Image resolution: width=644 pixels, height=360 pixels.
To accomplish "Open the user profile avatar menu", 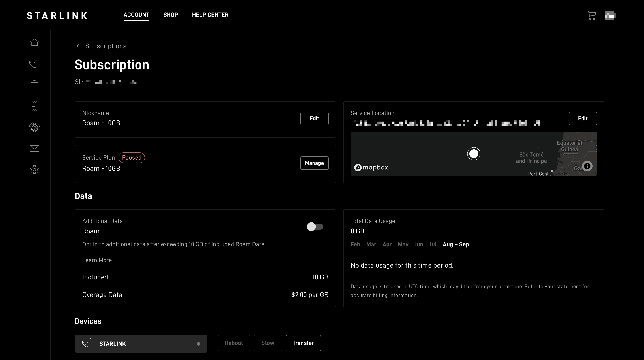I will click(x=610, y=15).
